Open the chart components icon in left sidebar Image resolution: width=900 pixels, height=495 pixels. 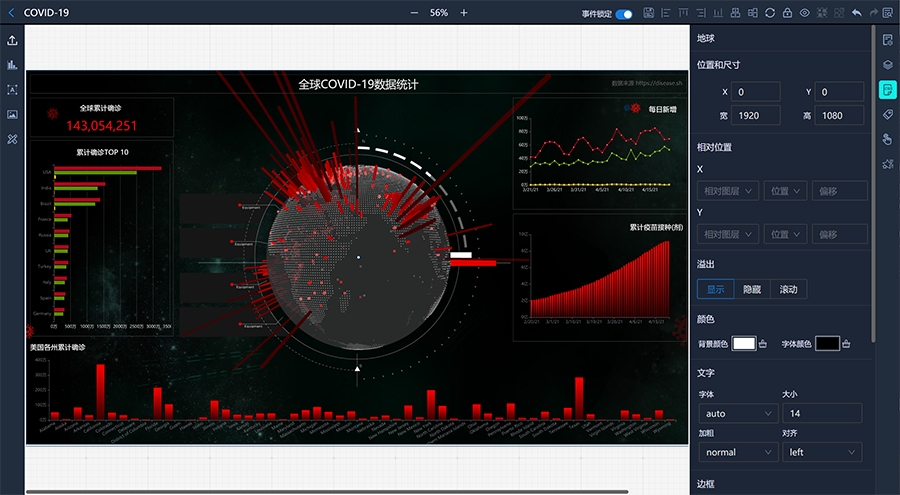coord(12,65)
